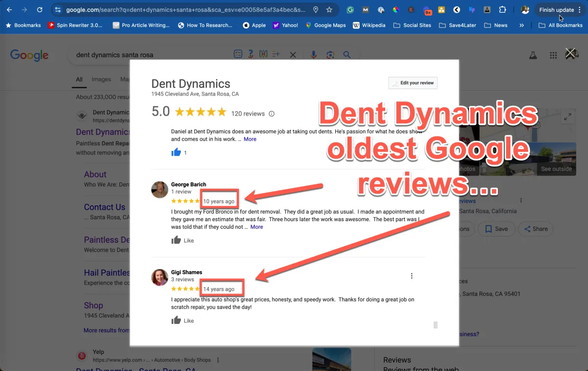Open the Grammarly extension icon
This screenshot has height=371, width=588.
[x=350, y=10]
